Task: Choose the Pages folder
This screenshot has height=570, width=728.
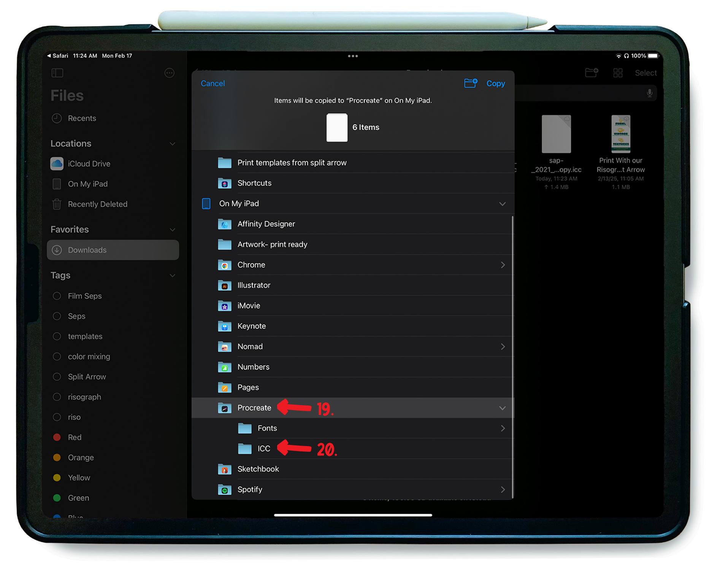Action: pos(352,388)
